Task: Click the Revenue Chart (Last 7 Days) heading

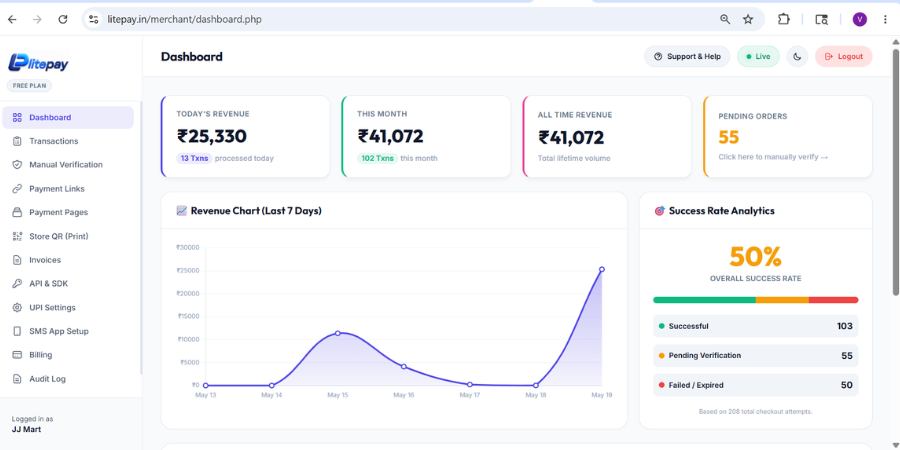Action: 256,211
